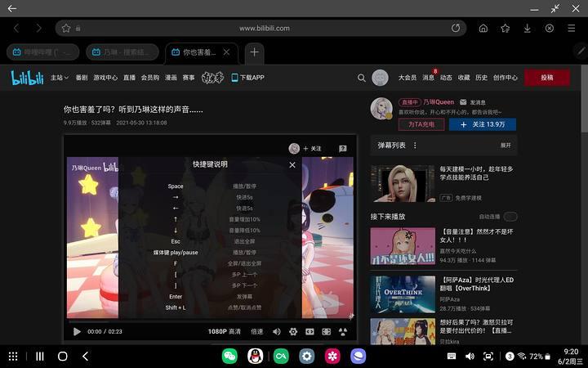This screenshot has height=368, width=588.
Task: Expand danmaku list with 展开
Action: click(506, 146)
